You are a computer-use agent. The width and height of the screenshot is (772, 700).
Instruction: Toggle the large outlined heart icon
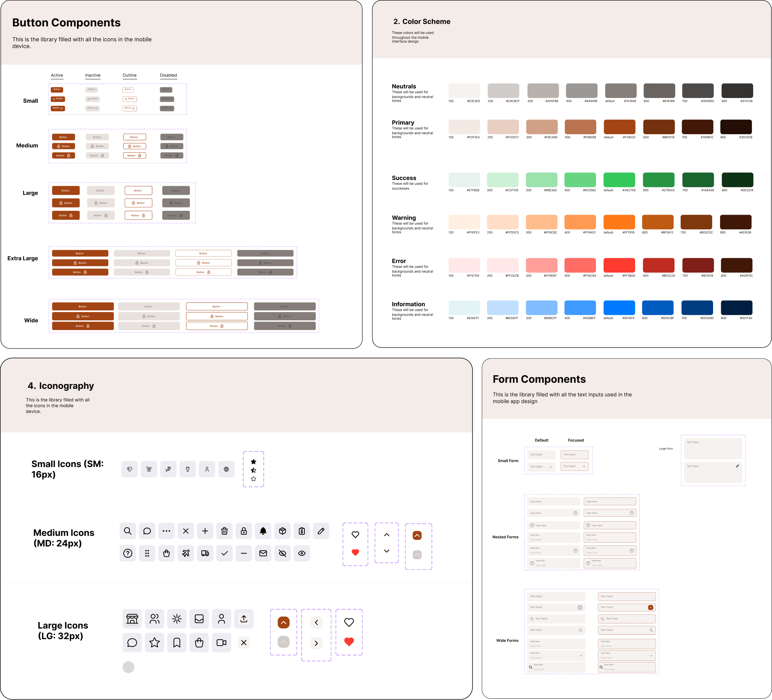point(349,622)
